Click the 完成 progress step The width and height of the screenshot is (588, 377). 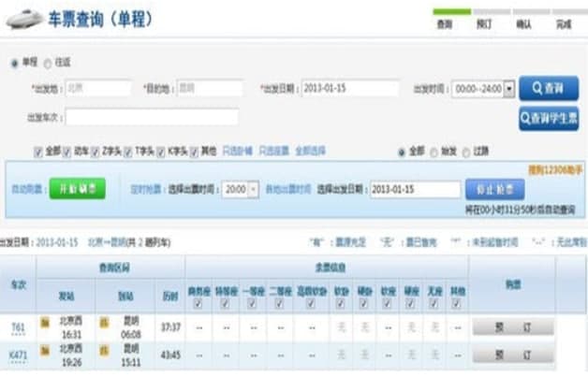[x=564, y=24]
